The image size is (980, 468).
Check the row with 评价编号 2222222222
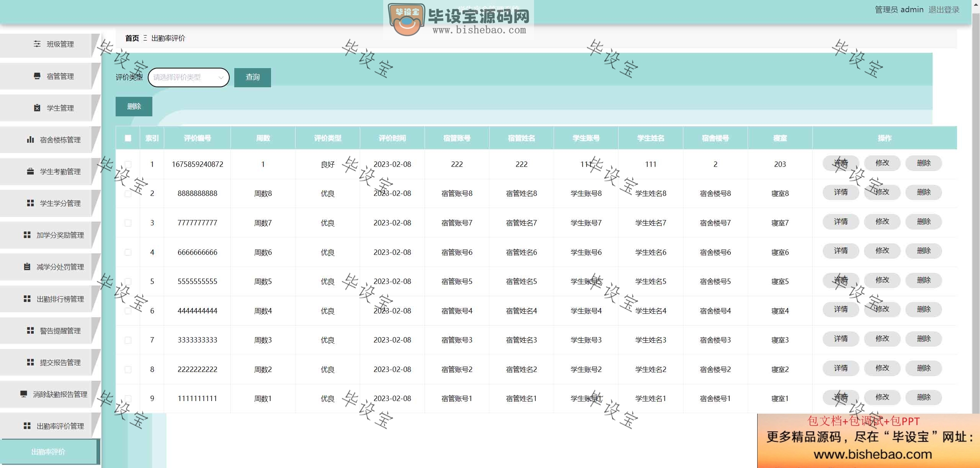click(128, 370)
